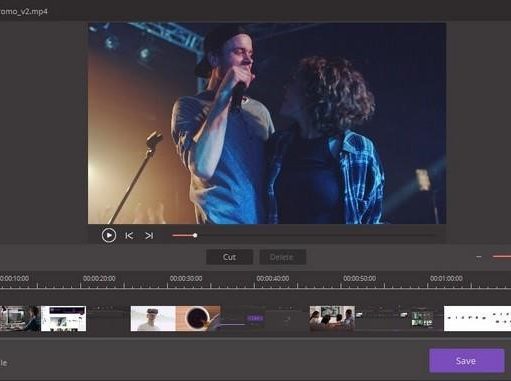Save the edited video
This screenshot has height=381, width=511.
(x=466, y=361)
